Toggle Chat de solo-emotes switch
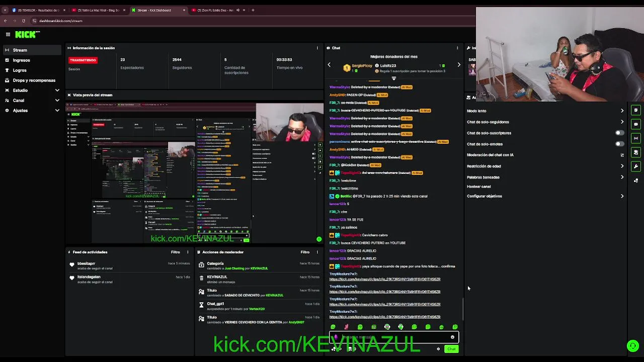This screenshot has height=362, width=644. click(x=620, y=144)
